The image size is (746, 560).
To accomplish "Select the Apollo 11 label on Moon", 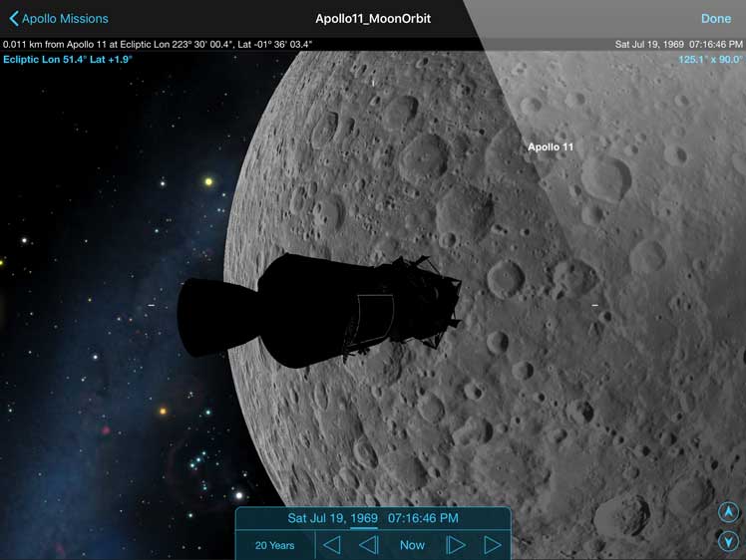I will pyautogui.click(x=551, y=146).
